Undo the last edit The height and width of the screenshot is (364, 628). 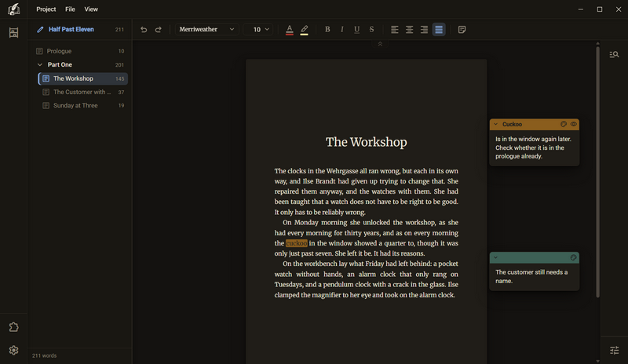144,29
